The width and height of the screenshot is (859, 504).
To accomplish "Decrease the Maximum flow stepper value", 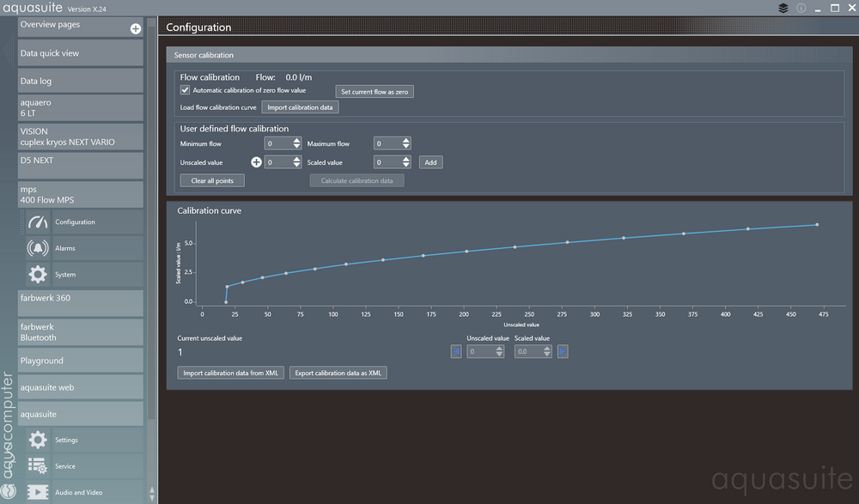I will (x=406, y=148).
